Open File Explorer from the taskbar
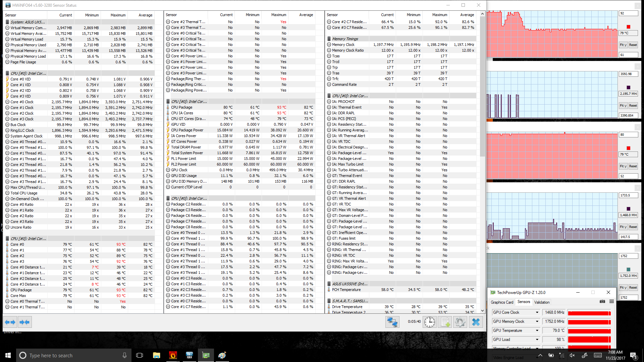 pyautogui.click(x=156, y=355)
